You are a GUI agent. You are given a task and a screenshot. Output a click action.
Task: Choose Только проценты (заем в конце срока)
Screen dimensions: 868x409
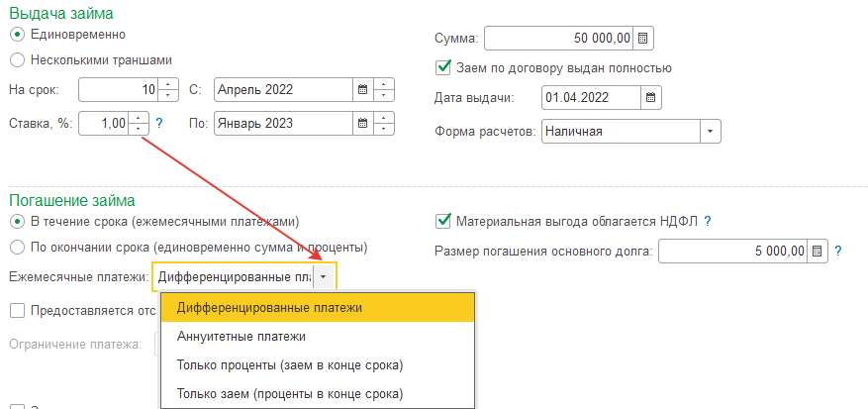290,365
